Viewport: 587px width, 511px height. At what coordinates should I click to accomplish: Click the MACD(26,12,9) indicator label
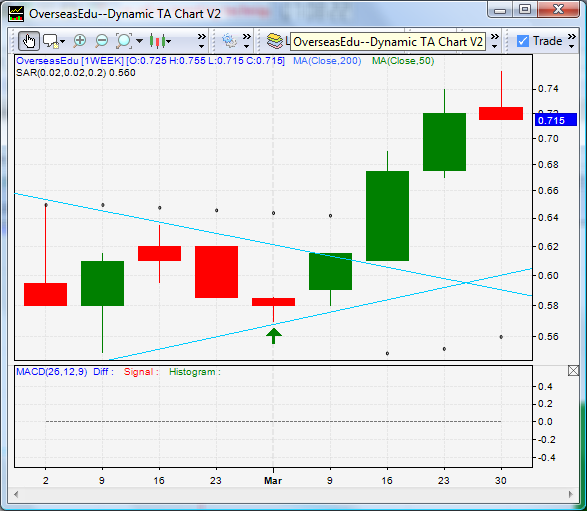52,372
